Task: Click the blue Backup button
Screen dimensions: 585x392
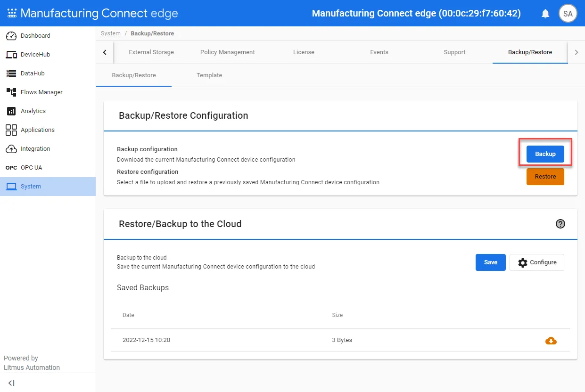Action: click(x=545, y=154)
